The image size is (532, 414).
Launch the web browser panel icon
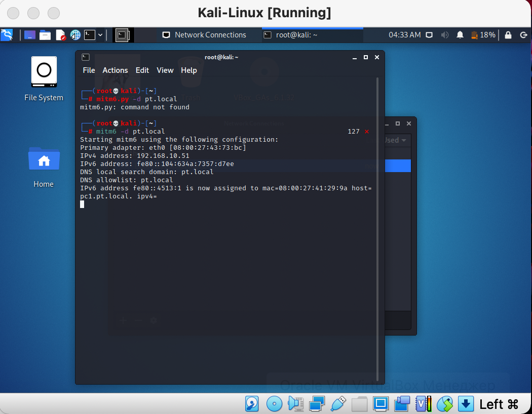(75, 35)
